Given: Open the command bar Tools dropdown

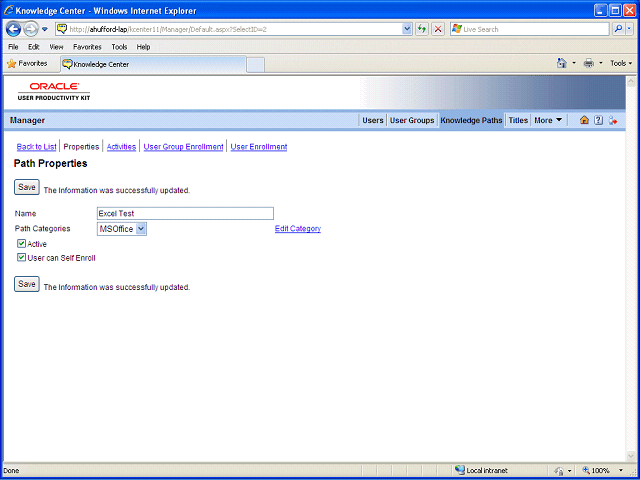Looking at the screenshot, I should [x=621, y=63].
